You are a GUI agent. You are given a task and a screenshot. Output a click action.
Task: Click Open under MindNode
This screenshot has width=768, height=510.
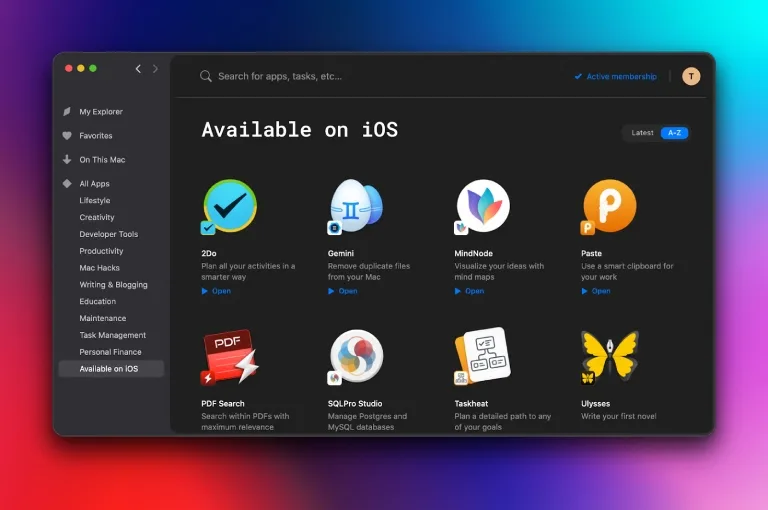475,291
